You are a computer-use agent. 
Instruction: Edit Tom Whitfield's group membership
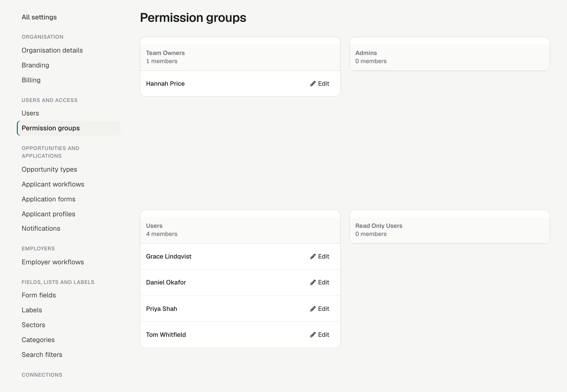320,335
